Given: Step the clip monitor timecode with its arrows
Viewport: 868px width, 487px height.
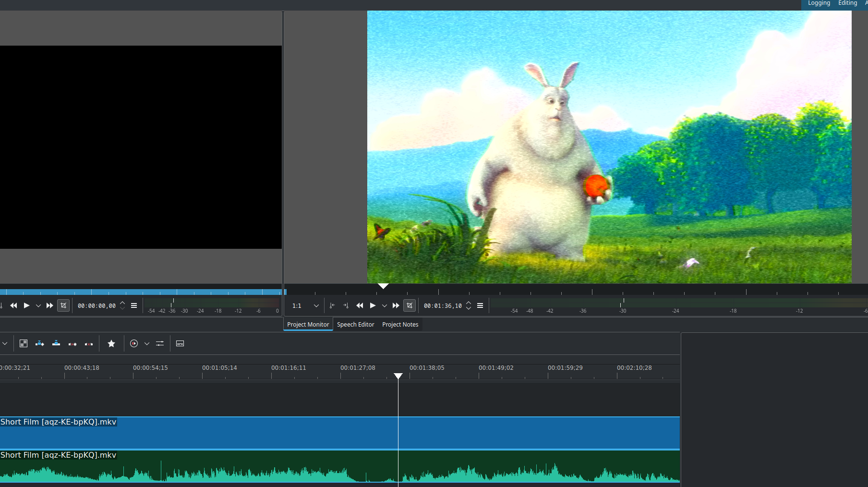Looking at the screenshot, I should tap(122, 305).
